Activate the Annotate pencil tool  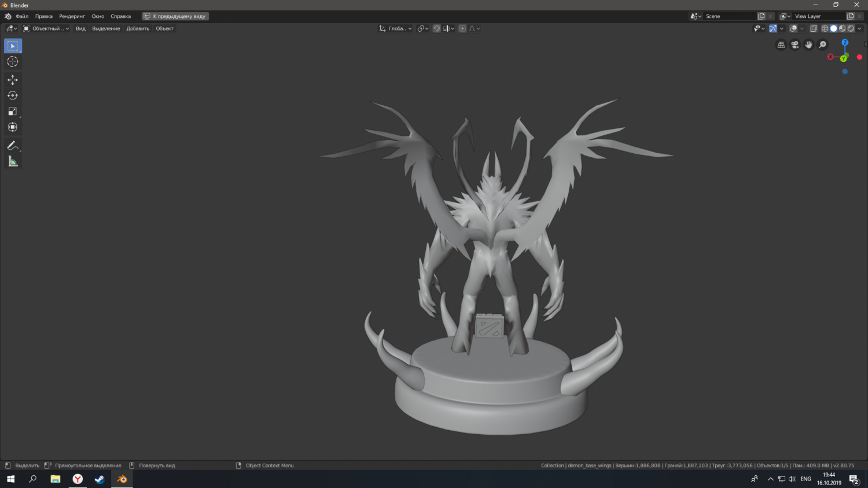coord(13,146)
